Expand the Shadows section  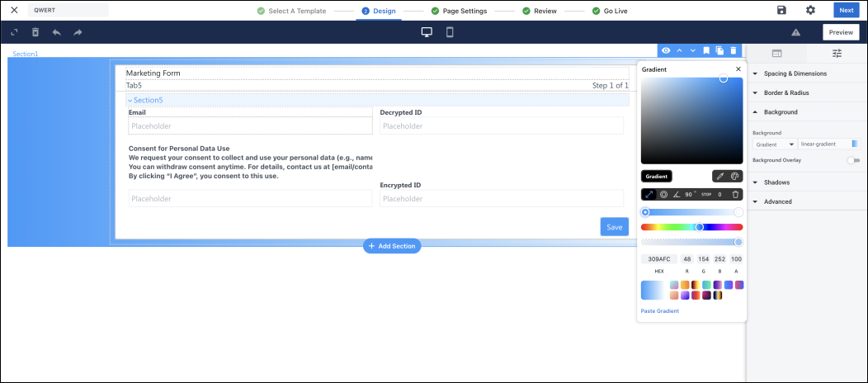click(x=776, y=182)
